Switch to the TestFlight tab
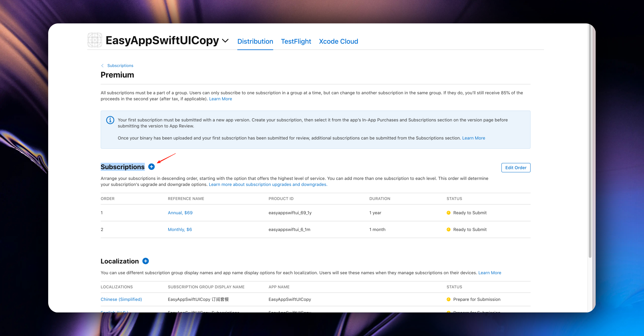Viewport: 644px width, 336px height. click(296, 41)
